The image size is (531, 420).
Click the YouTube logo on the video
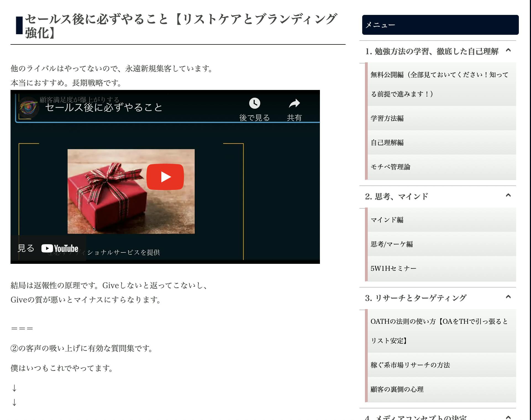pyautogui.click(x=60, y=248)
